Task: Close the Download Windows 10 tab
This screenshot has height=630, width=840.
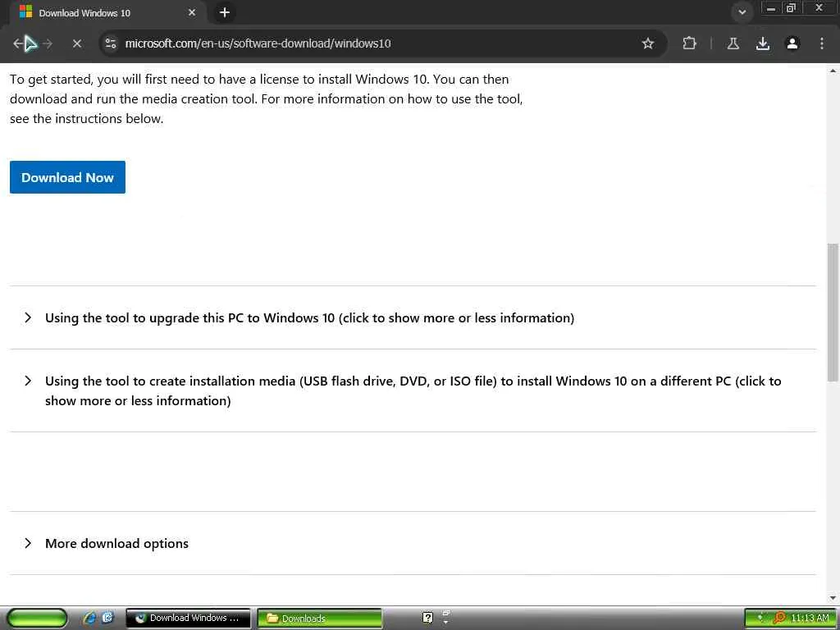Action: coord(192,12)
